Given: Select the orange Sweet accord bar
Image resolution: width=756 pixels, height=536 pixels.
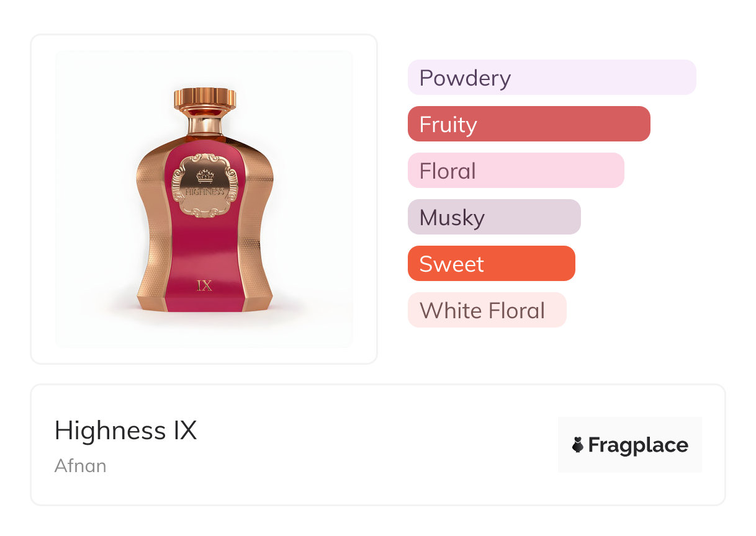Looking at the screenshot, I should (491, 264).
